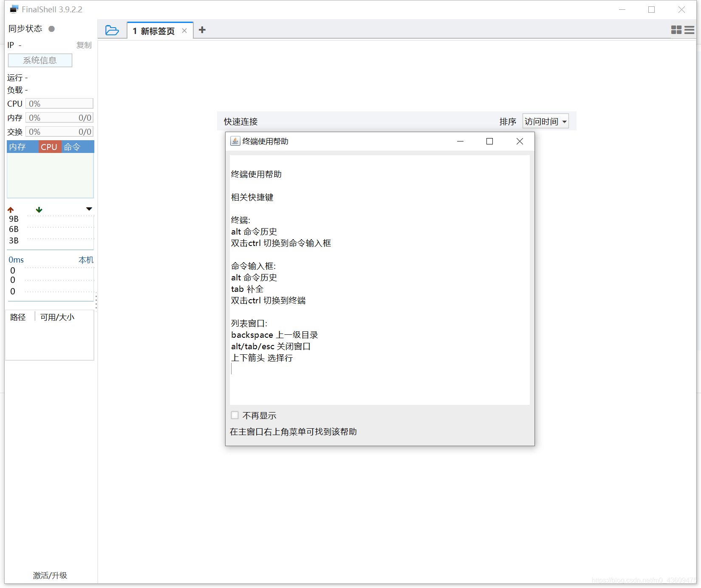Click the download speed green arrow
This screenshot has height=588, width=701.
point(39,209)
